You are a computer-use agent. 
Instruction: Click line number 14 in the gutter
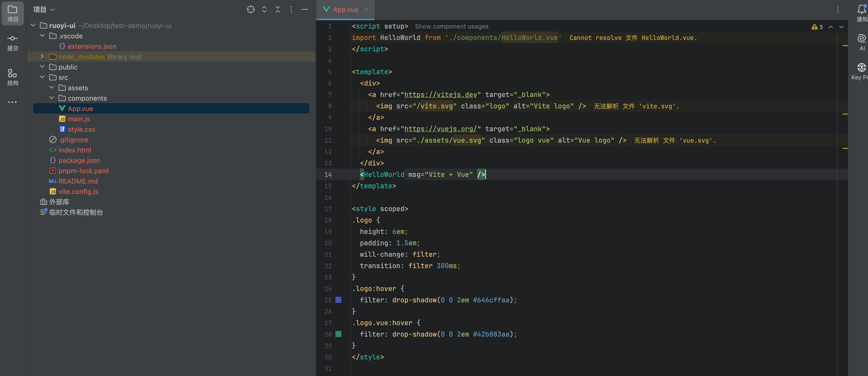(328, 175)
